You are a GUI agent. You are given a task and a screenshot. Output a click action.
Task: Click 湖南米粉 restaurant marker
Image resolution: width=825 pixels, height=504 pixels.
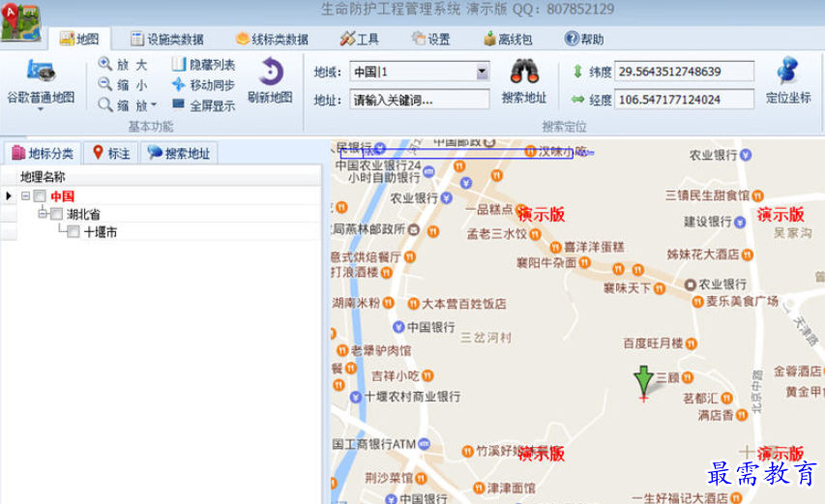(388, 303)
